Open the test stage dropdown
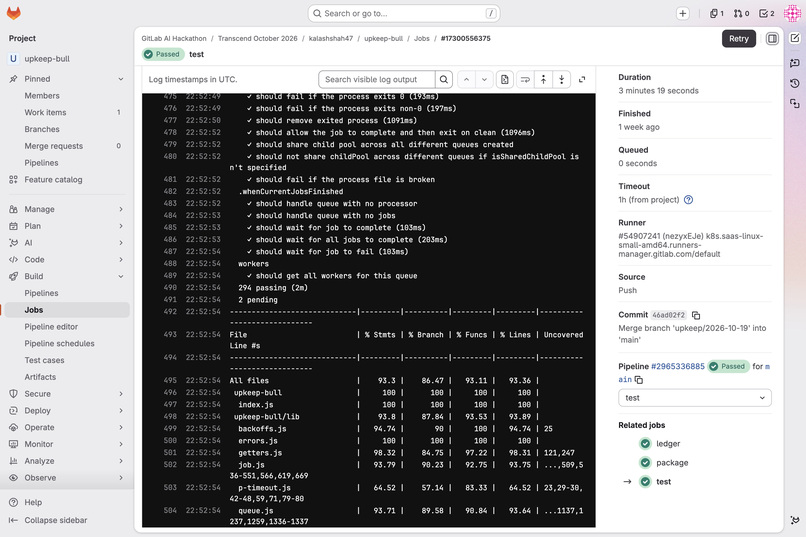The image size is (806, 537). [x=694, y=398]
